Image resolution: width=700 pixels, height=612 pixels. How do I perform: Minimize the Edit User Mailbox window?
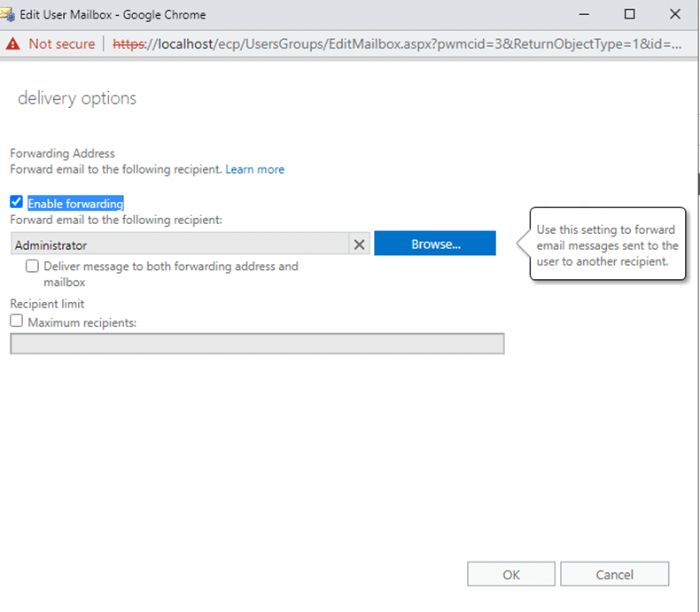[x=584, y=14]
